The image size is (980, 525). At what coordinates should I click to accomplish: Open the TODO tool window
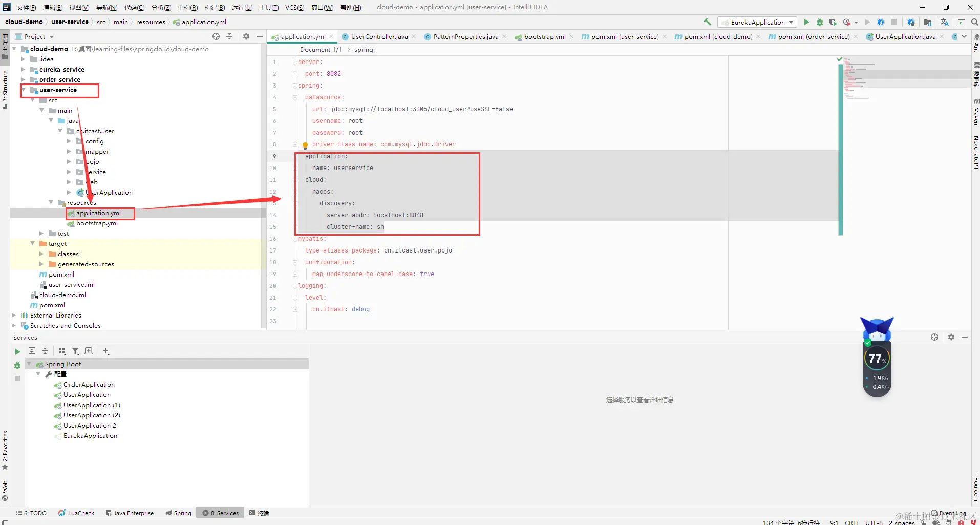(x=32, y=513)
